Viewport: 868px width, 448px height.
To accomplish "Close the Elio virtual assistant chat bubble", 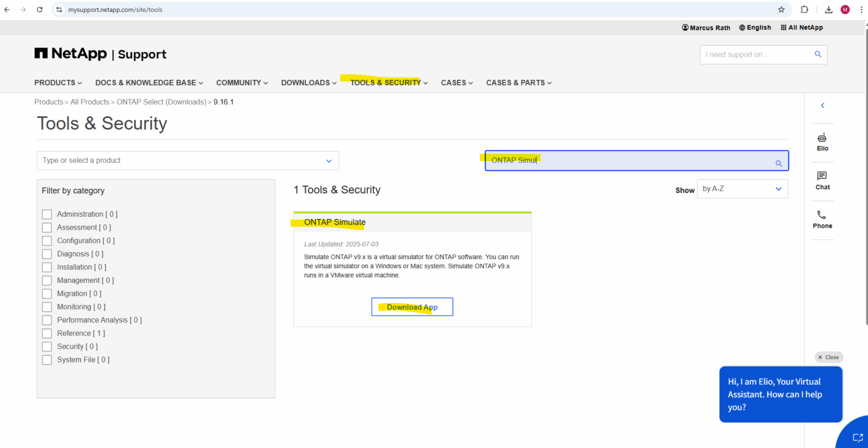I will point(828,357).
